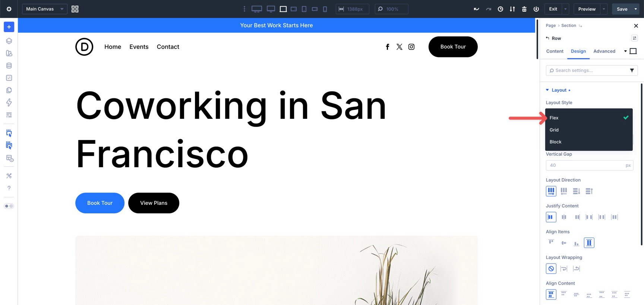Screen dimensions: 644x305
Task: Click the Preview button
Action: [587, 9]
